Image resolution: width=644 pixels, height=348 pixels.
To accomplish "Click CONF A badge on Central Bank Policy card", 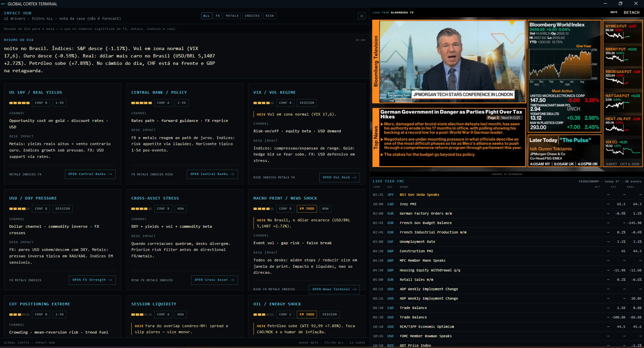I will tap(163, 103).
